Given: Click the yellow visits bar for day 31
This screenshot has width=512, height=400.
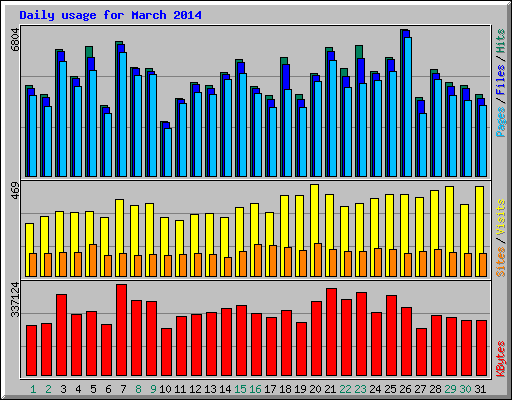Looking at the screenshot, I should [479, 231].
